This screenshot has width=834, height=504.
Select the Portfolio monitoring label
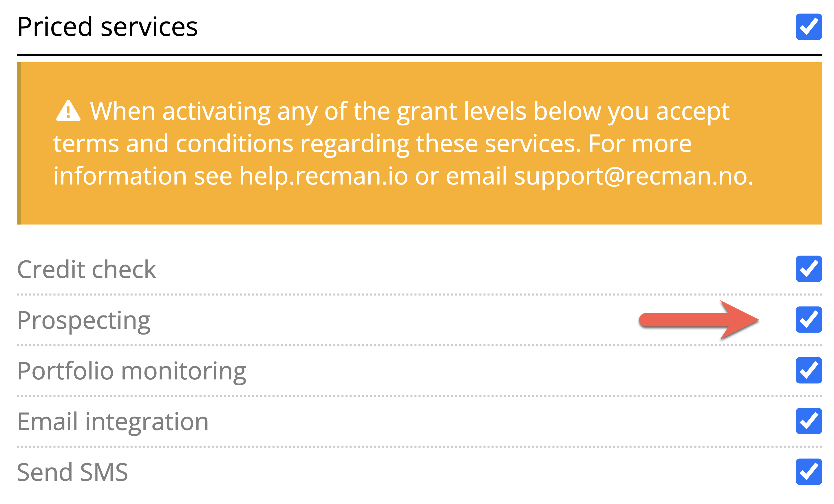(132, 371)
